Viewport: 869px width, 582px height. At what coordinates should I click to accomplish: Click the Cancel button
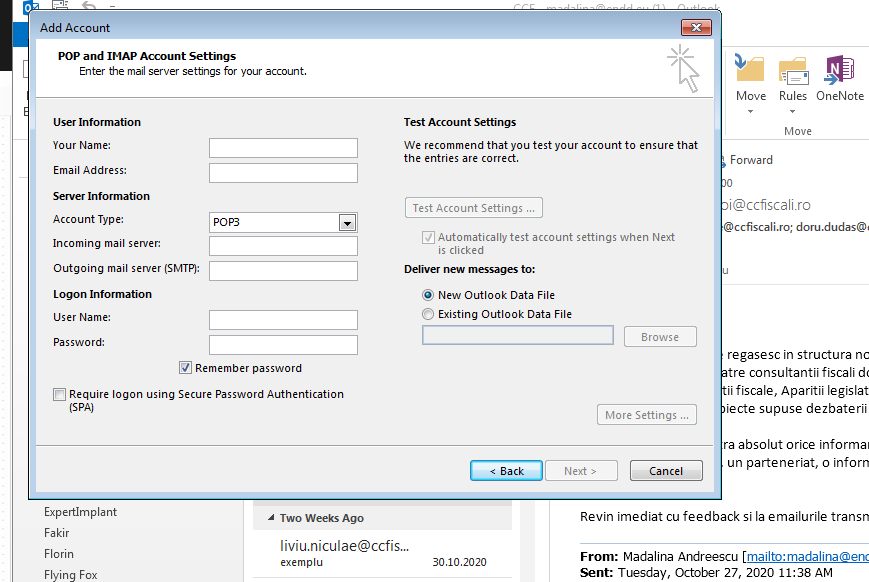(x=665, y=471)
